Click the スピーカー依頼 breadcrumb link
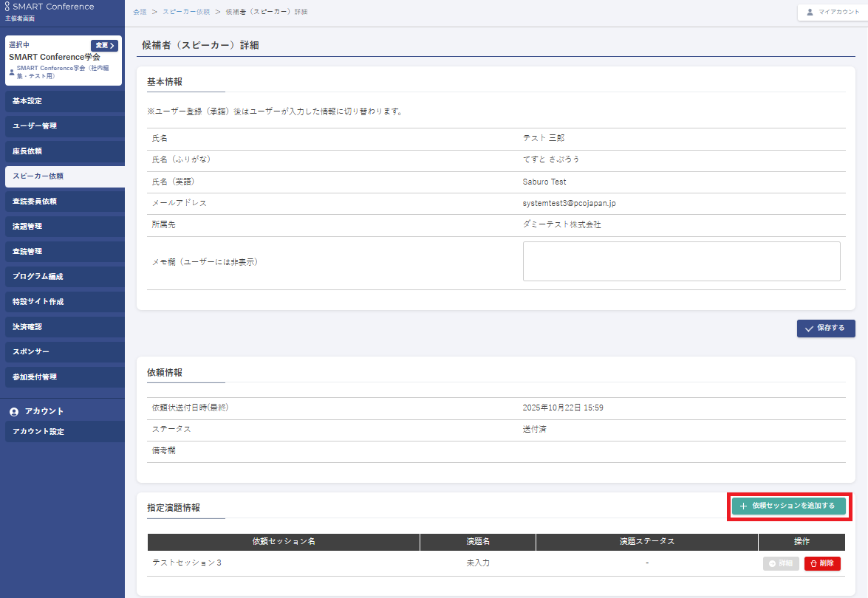Screen dimensions: 868x598 tap(186, 12)
